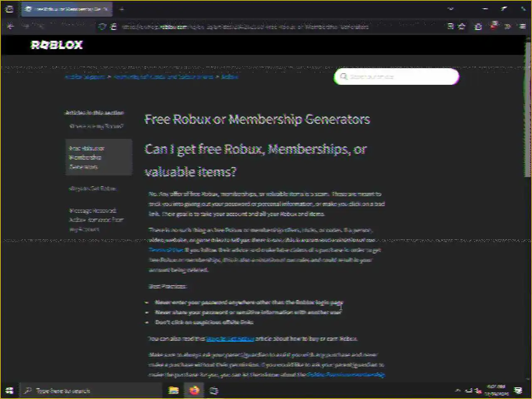The width and height of the screenshot is (532, 399).
Task: Open the taskbar app icon right of Firefox
Action: click(214, 391)
